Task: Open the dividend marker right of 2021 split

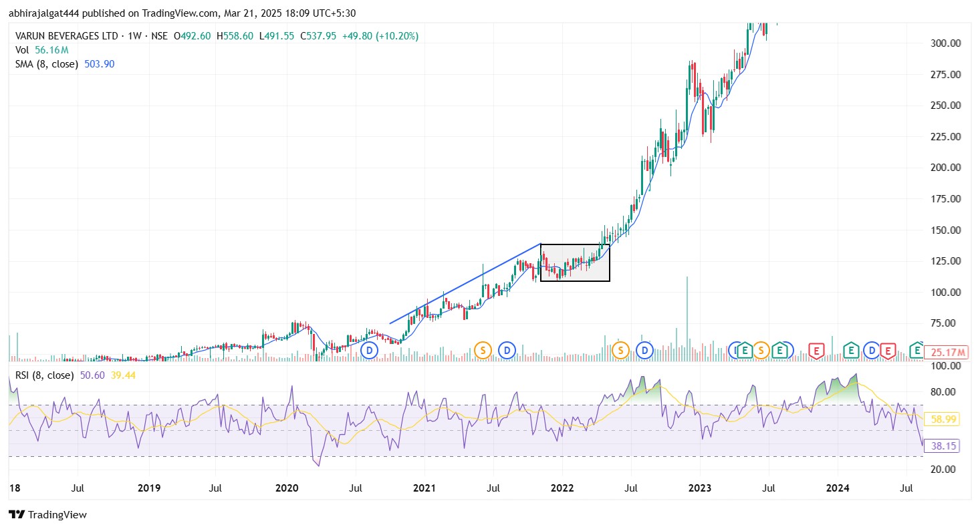Action: pyautogui.click(x=507, y=350)
